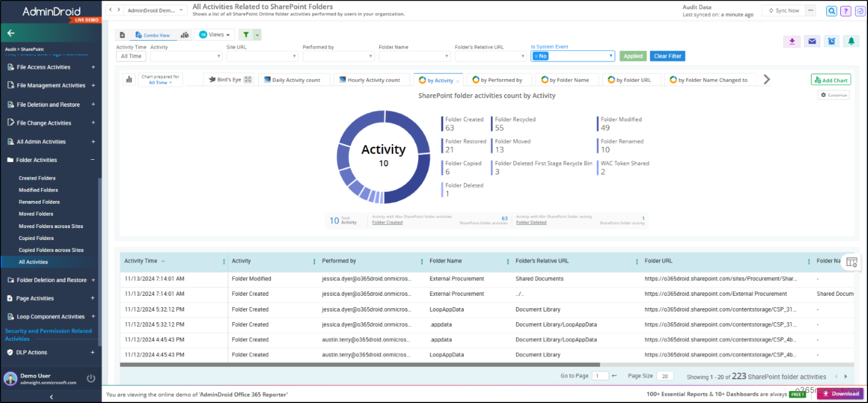868x403 pixels.
Task: Select the table-only view icon
Action: coord(122,35)
